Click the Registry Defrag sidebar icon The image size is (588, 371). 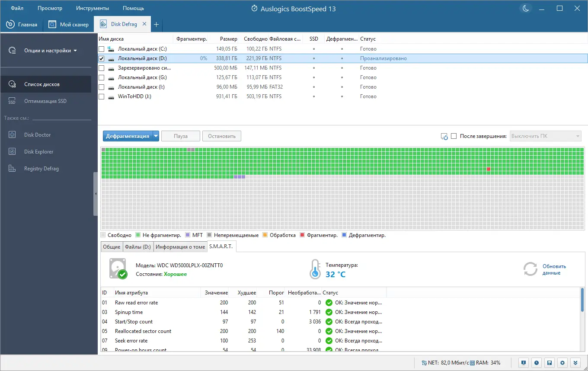click(x=12, y=169)
